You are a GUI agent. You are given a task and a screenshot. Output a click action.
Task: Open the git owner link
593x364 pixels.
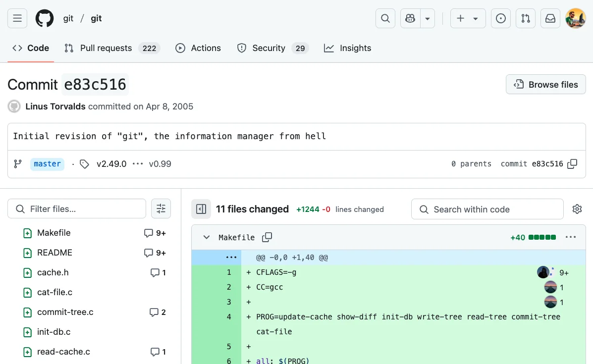pos(68,18)
